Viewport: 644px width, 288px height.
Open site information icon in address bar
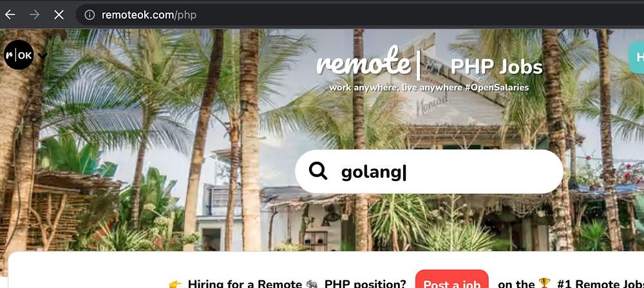pyautogui.click(x=89, y=15)
